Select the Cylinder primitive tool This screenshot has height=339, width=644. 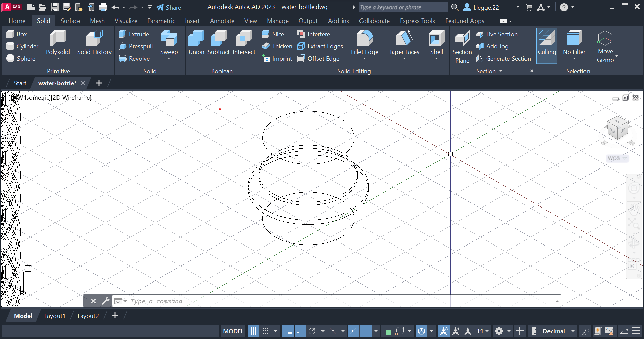coord(22,46)
